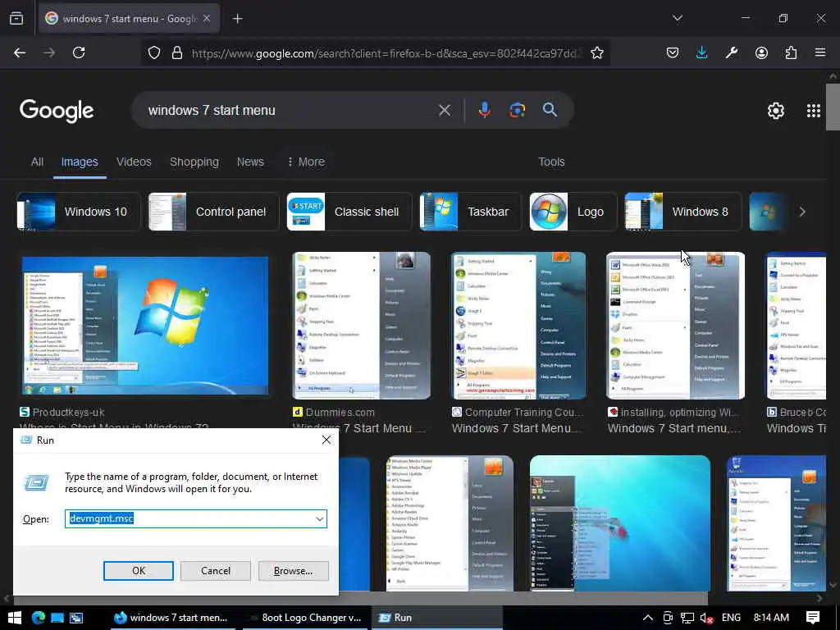Show hidden system tray icons
Screen dimensions: 840x630
(x=648, y=618)
